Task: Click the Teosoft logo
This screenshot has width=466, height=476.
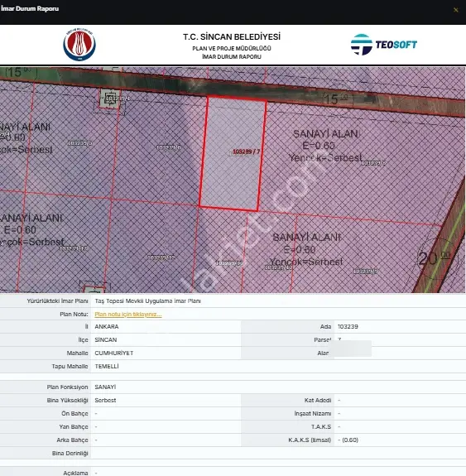Action: [x=384, y=45]
